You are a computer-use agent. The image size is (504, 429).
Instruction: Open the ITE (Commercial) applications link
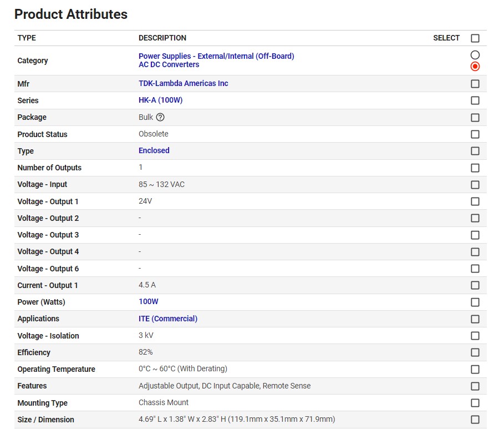pos(167,319)
